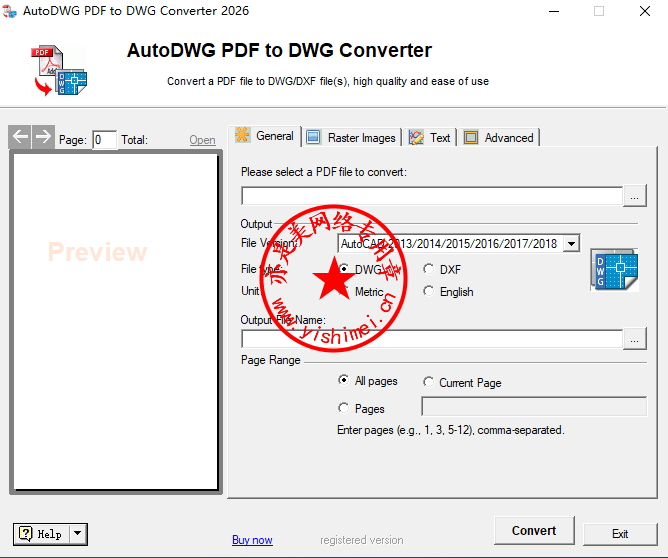Click the Preview pane area
This screenshot has height=558, width=668.
(115, 322)
